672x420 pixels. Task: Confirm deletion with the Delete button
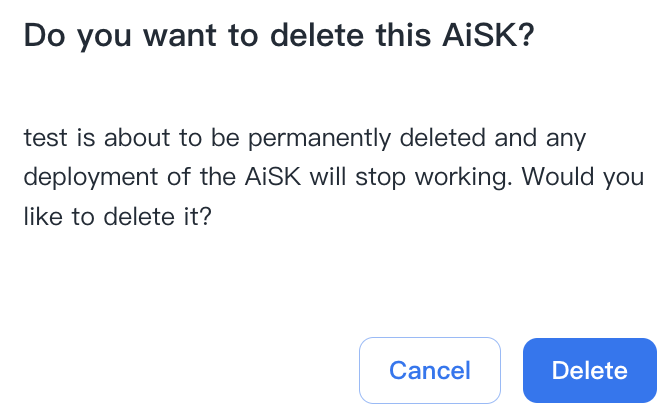pyautogui.click(x=589, y=371)
